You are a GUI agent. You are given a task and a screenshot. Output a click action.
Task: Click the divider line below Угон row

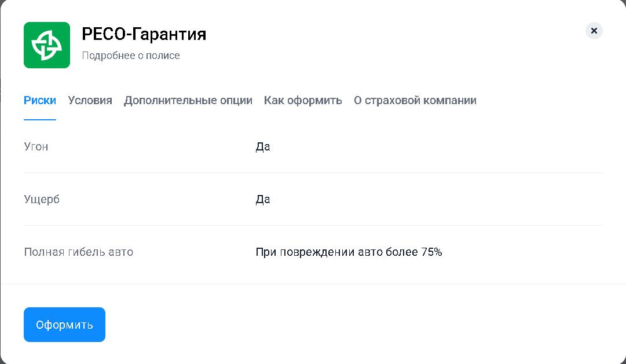(x=313, y=172)
